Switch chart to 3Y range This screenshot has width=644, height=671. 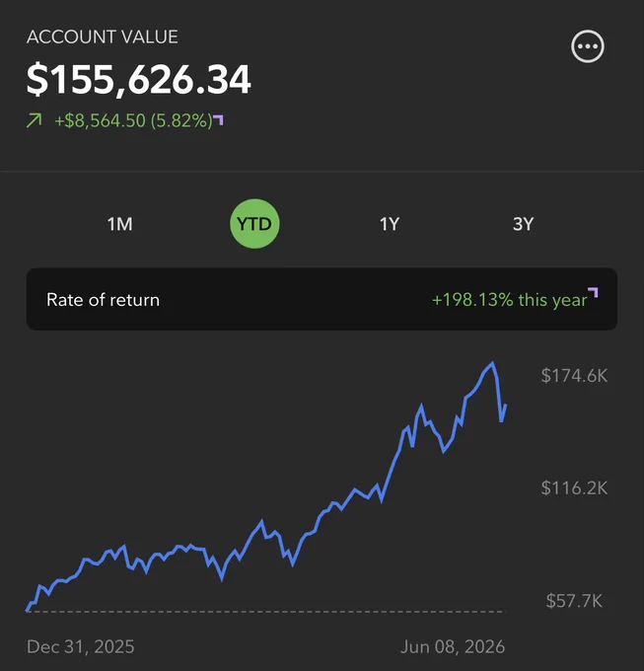[523, 224]
